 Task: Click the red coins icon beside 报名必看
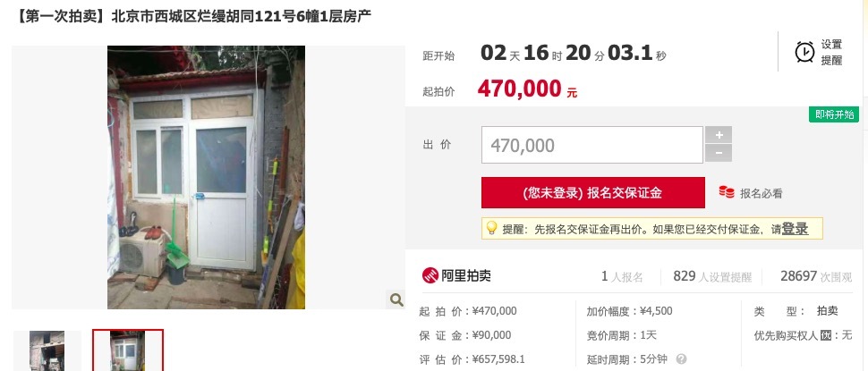click(727, 192)
